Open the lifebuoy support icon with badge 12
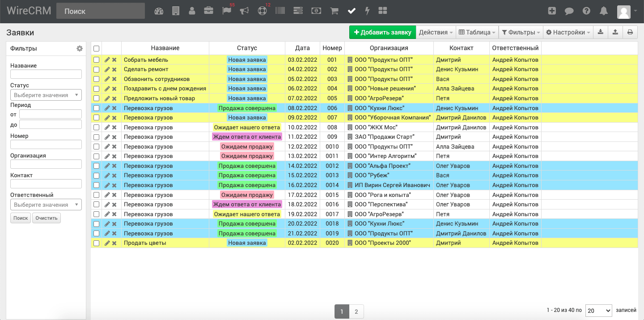 tap(263, 11)
